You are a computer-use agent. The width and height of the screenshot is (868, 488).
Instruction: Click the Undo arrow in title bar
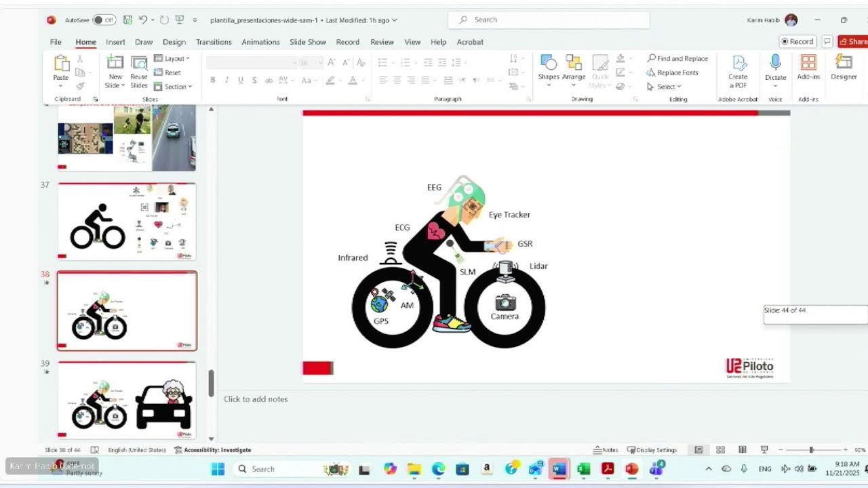(x=143, y=20)
